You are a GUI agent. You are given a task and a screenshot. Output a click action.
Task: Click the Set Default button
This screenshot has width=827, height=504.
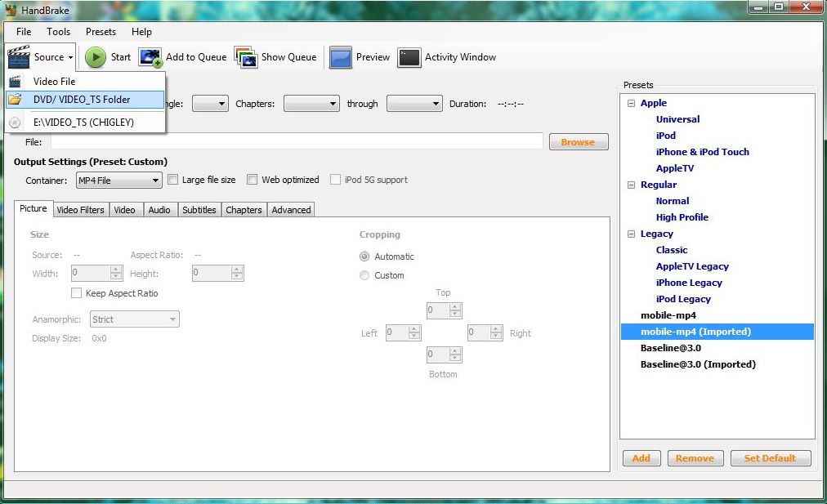[770, 458]
